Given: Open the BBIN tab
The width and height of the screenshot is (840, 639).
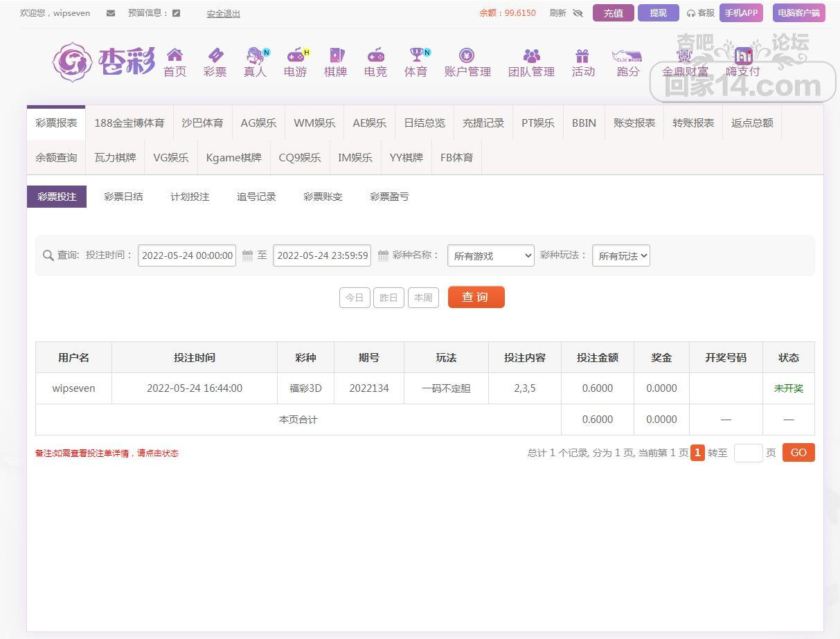Looking at the screenshot, I should click(x=584, y=123).
